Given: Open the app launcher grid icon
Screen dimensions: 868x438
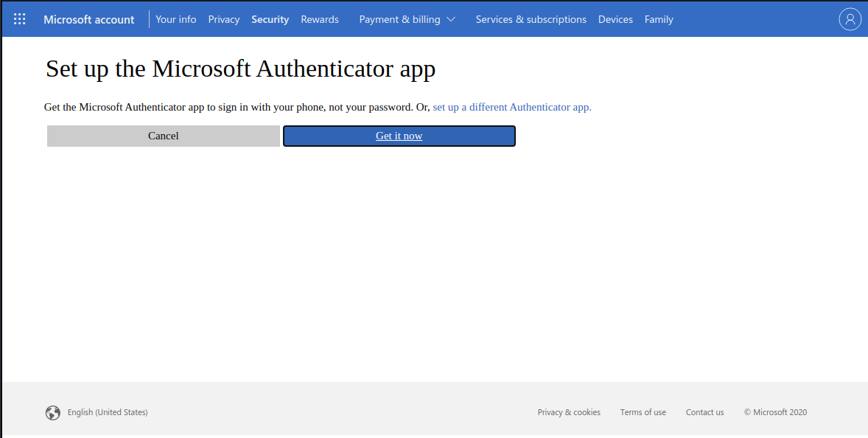Looking at the screenshot, I should tap(19, 19).
